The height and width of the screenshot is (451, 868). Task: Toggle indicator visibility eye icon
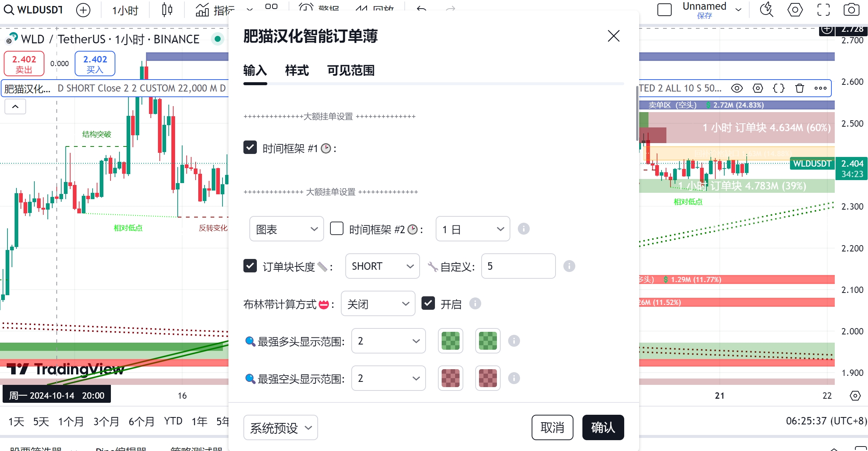(737, 88)
